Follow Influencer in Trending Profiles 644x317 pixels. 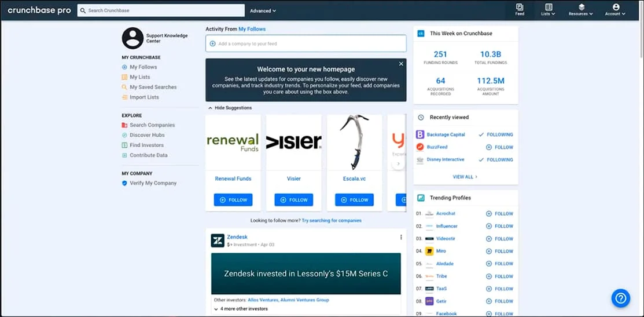pos(499,226)
